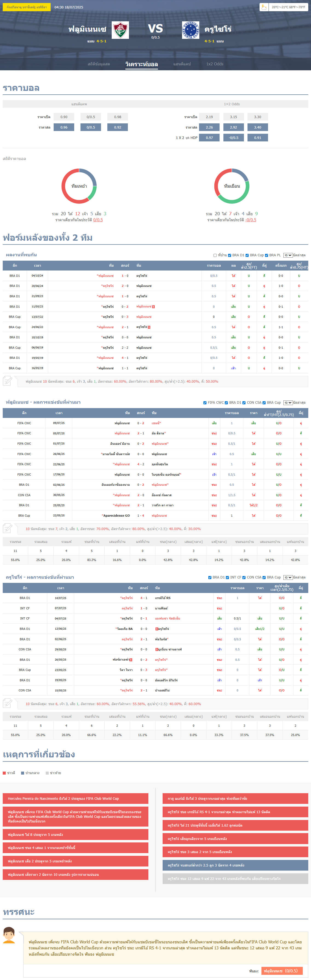
Task: Click the ครูไซโร่ team name in the header
Action: point(218,29)
